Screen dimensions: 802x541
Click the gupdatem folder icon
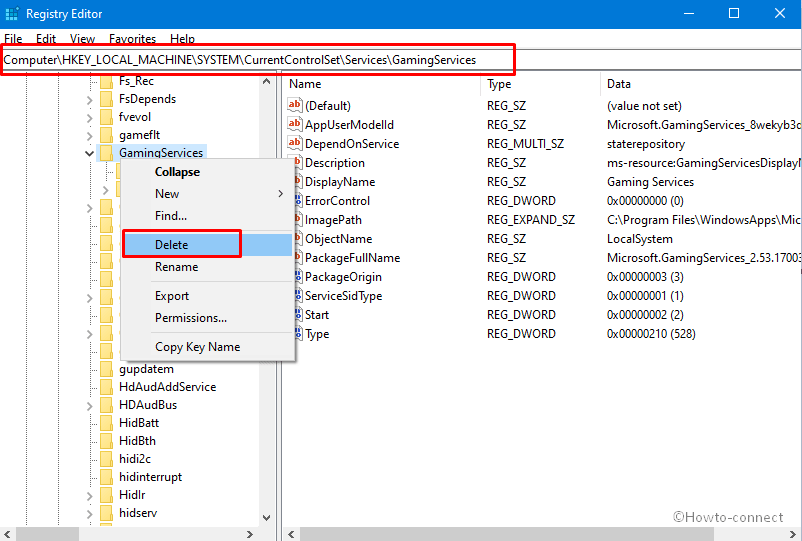(106, 369)
